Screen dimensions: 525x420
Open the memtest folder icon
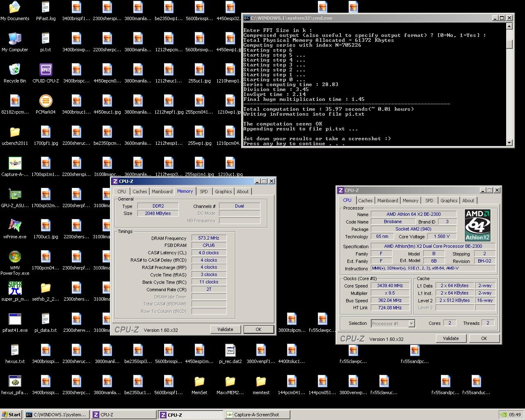(x=261, y=385)
